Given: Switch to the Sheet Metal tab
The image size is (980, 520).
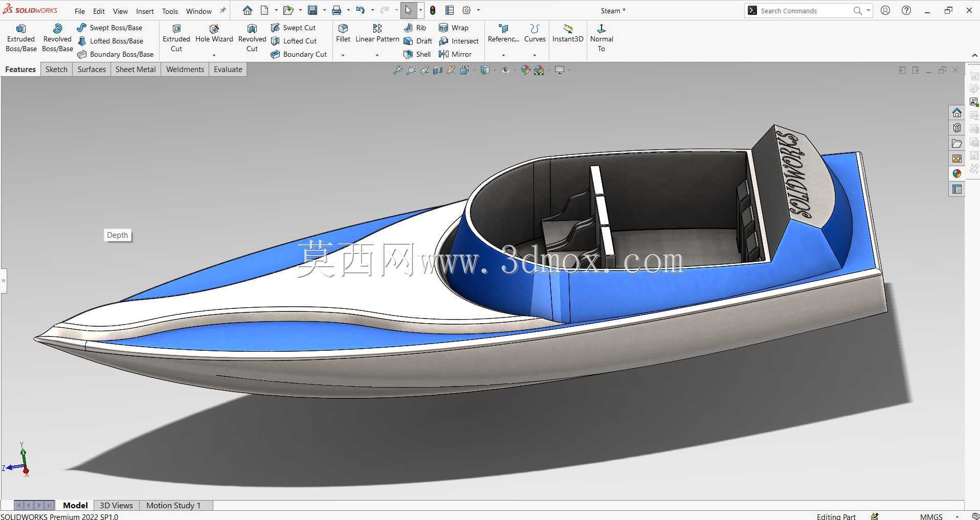Looking at the screenshot, I should tap(136, 70).
